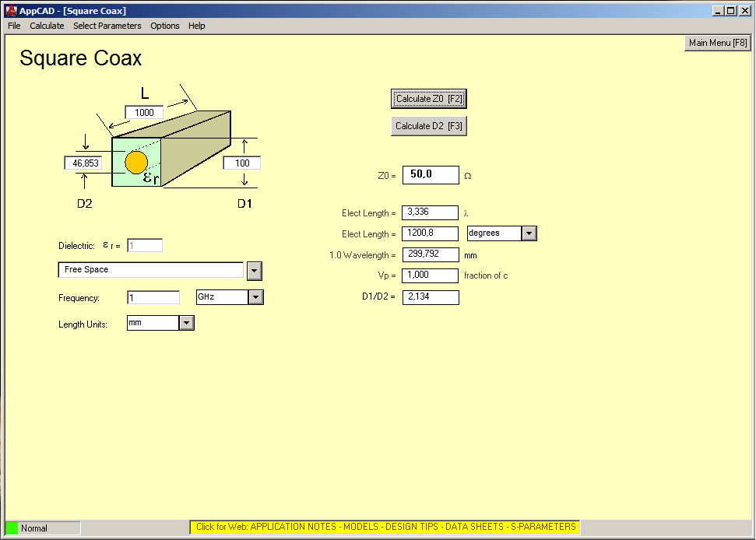Viewport: 756px width, 540px height.
Task: Click the D2 label under diagram
Action: click(x=84, y=204)
